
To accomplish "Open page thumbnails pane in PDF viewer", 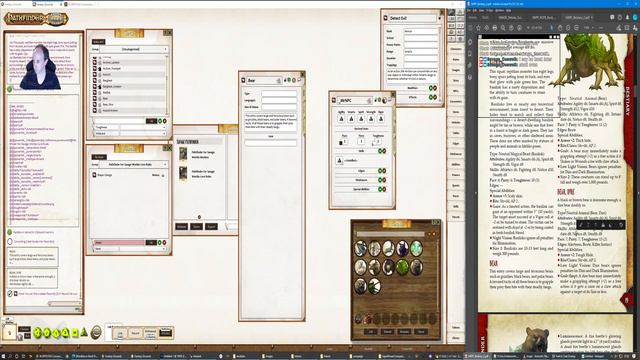I will point(470,42).
